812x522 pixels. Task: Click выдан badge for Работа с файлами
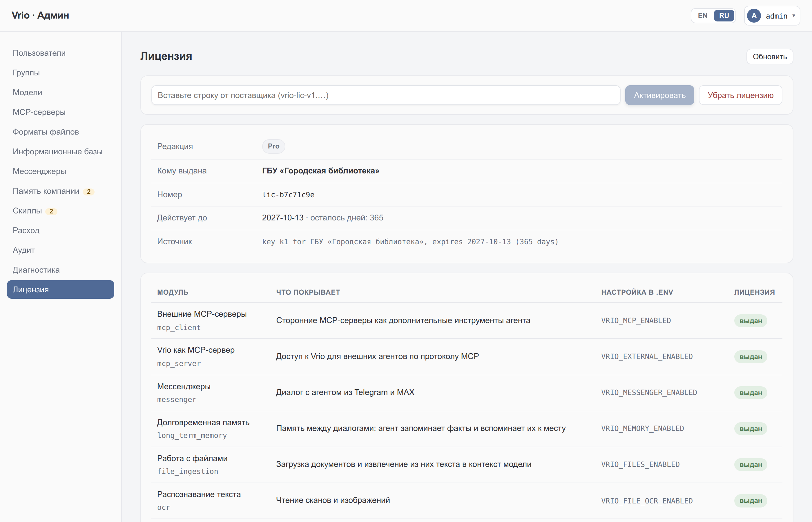tap(750, 464)
